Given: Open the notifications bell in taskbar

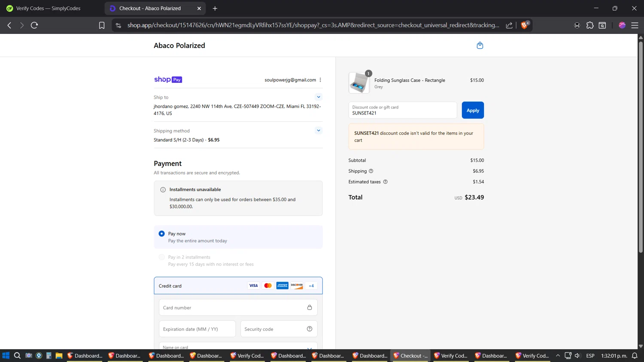Looking at the screenshot, I should [635, 356].
